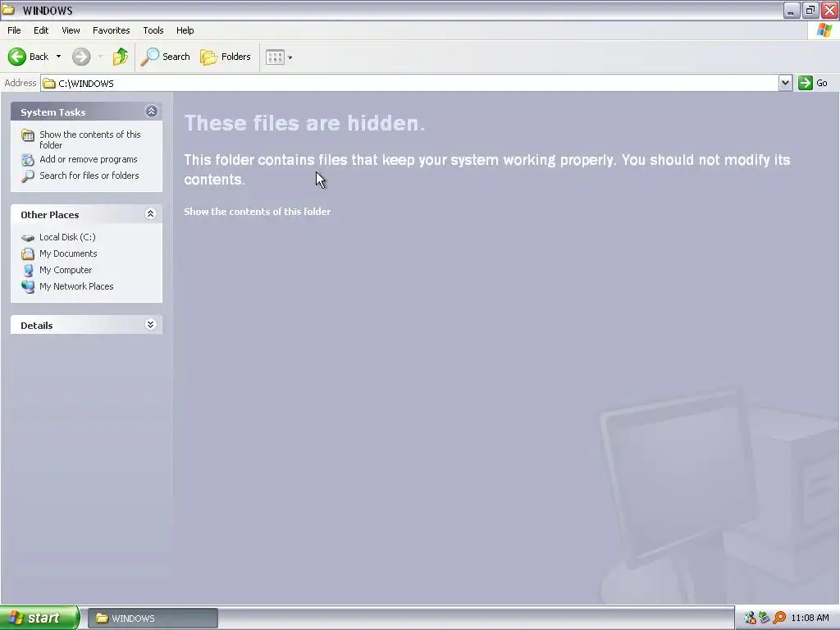Minimize the WINDOWS explorer window
The image size is (840, 630).
(792, 10)
